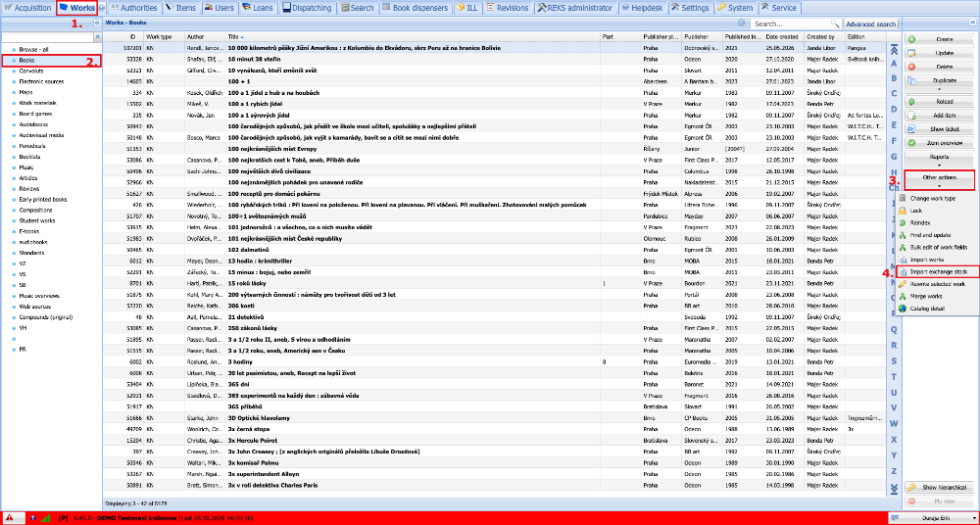The width and height of the screenshot is (980, 525).
Task: Choose Rewrite selected work entry
Action: click(x=938, y=284)
